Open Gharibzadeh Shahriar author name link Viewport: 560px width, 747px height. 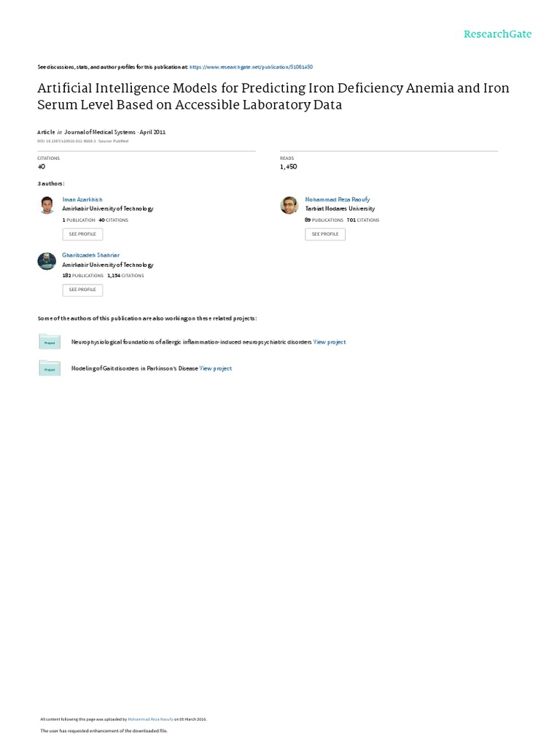coord(90,255)
